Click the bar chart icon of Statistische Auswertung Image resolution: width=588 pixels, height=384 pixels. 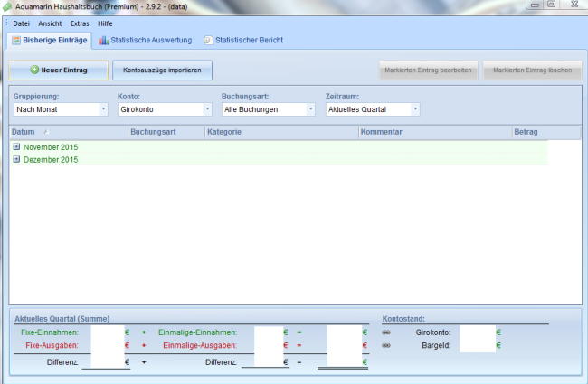104,41
